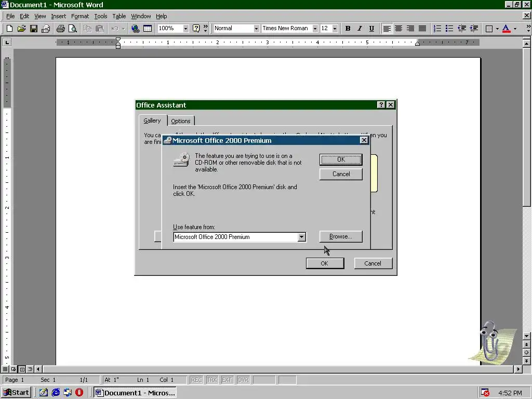Switch to Normal view button
Viewport: 532px width, 399px height.
5,369
